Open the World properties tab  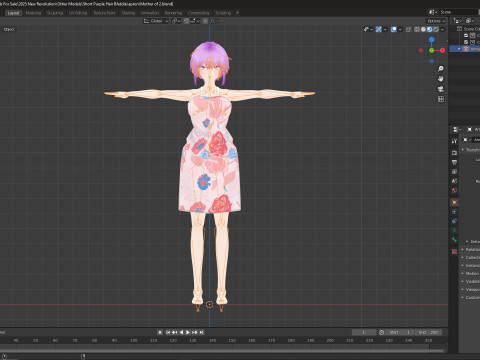(x=454, y=191)
